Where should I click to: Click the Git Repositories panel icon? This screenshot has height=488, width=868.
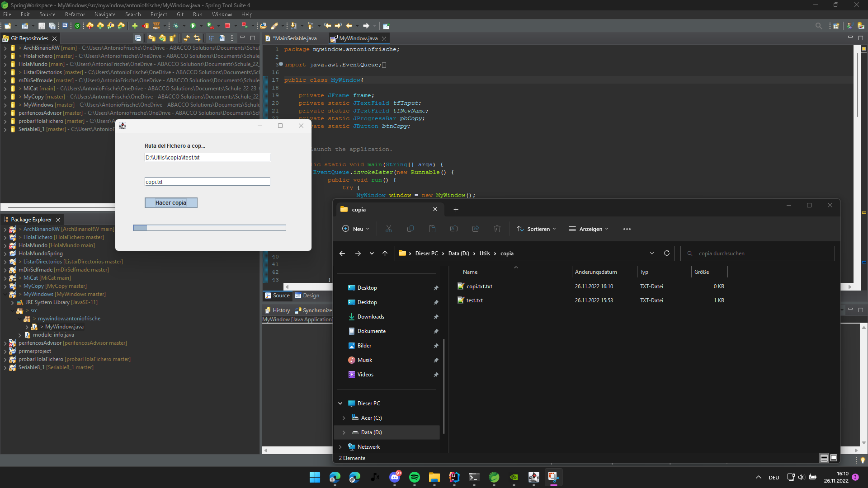pyautogui.click(x=6, y=38)
